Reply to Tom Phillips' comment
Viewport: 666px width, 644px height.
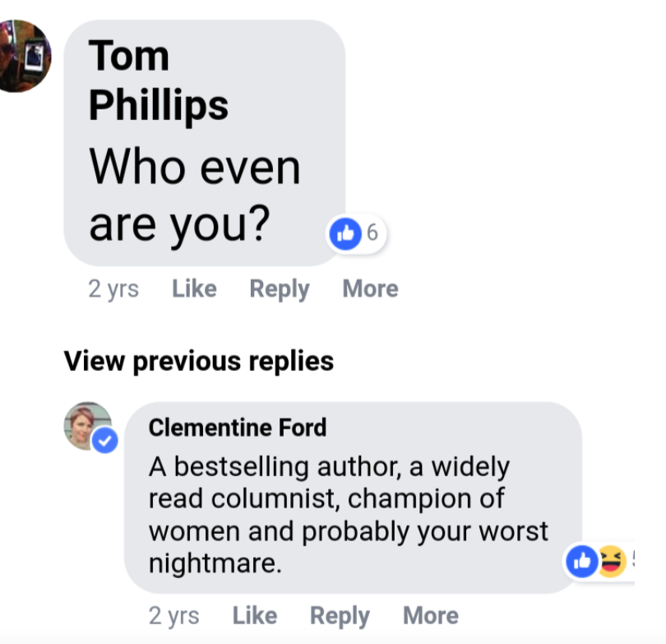click(x=280, y=289)
